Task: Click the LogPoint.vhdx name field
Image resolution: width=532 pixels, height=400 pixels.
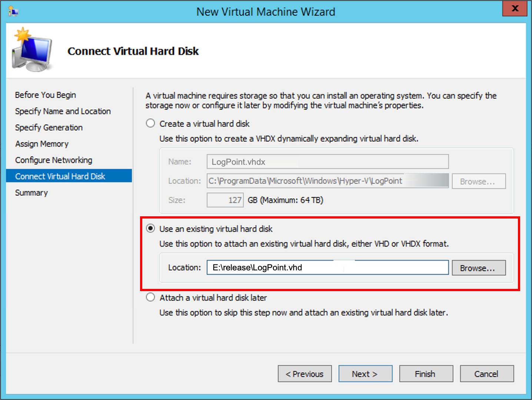Action: (x=327, y=162)
